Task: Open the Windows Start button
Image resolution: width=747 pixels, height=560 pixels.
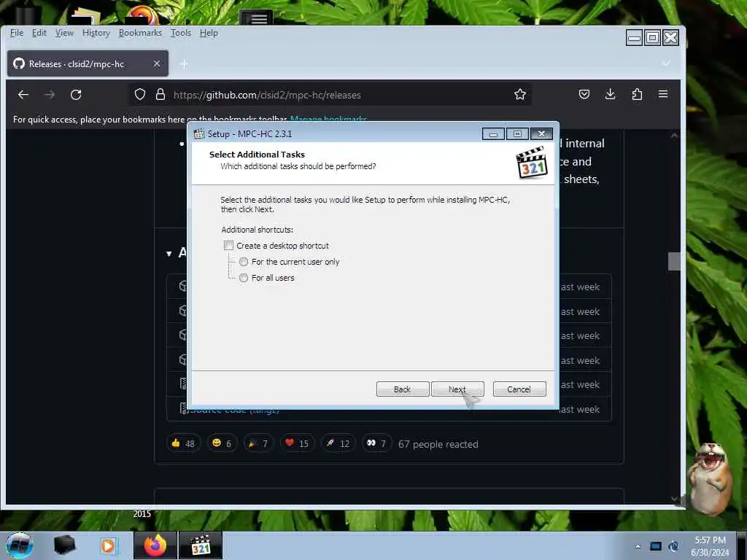Action: pos(20,545)
